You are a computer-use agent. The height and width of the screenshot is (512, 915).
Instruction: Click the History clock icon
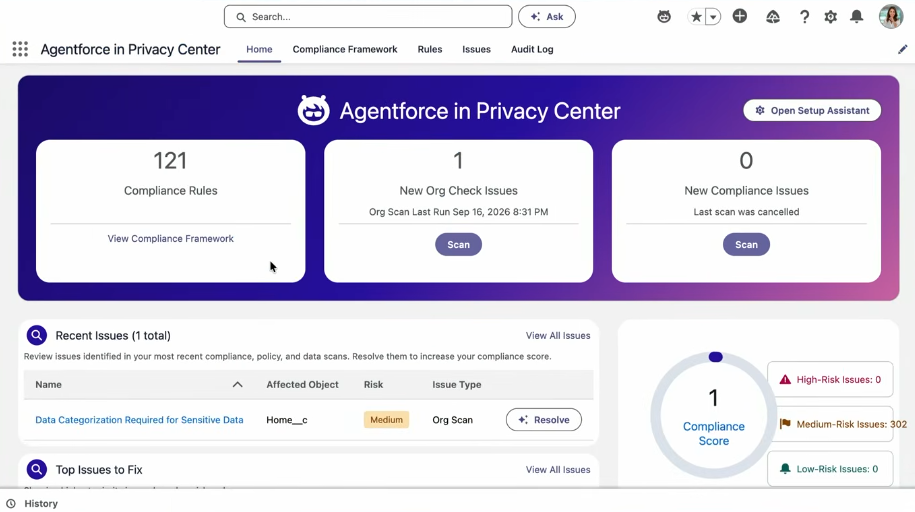pos(11,503)
